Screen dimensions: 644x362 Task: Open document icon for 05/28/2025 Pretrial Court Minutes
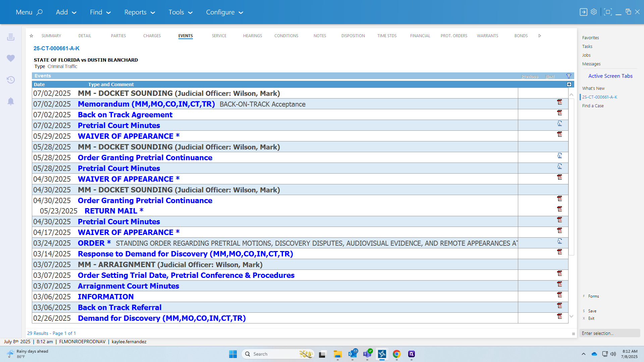coord(559,166)
